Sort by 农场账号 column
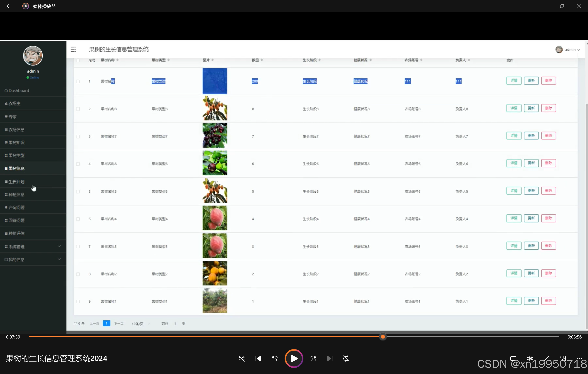This screenshot has height=374, width=588. [421, 60]
